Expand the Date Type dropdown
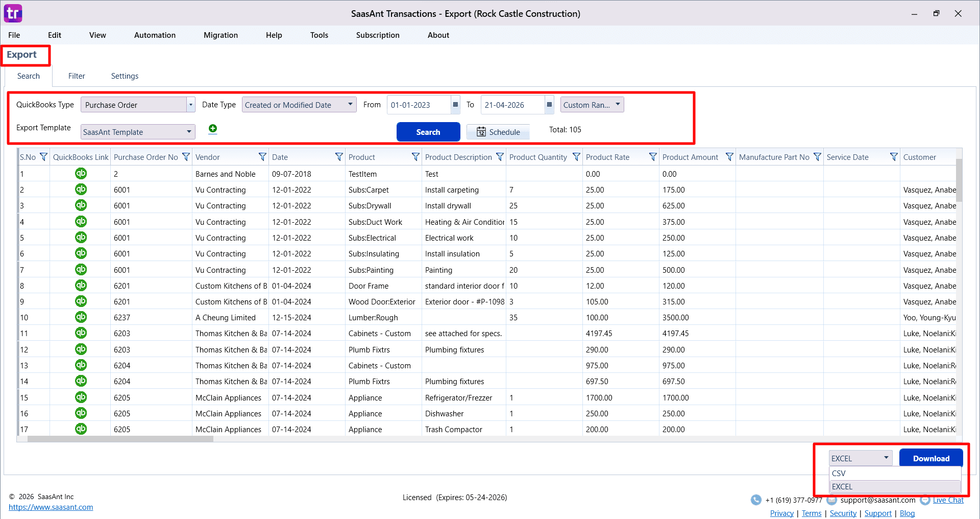 (350, 104)
